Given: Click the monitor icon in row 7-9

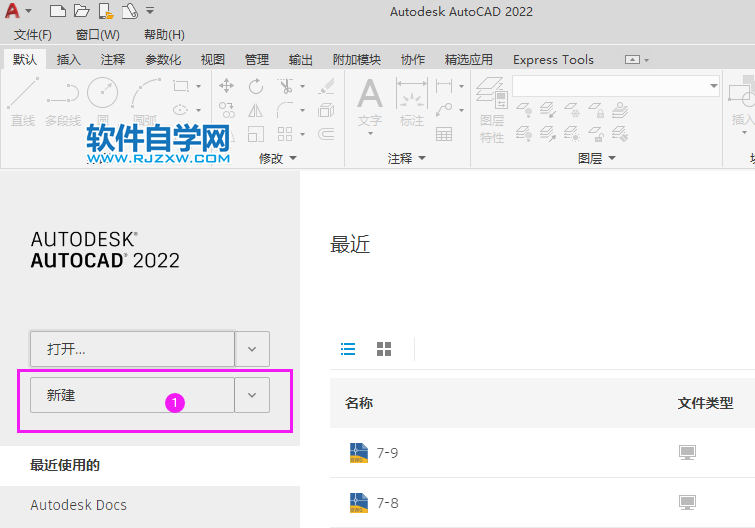Looking at the screenshot, I should (x=687, y=452).
